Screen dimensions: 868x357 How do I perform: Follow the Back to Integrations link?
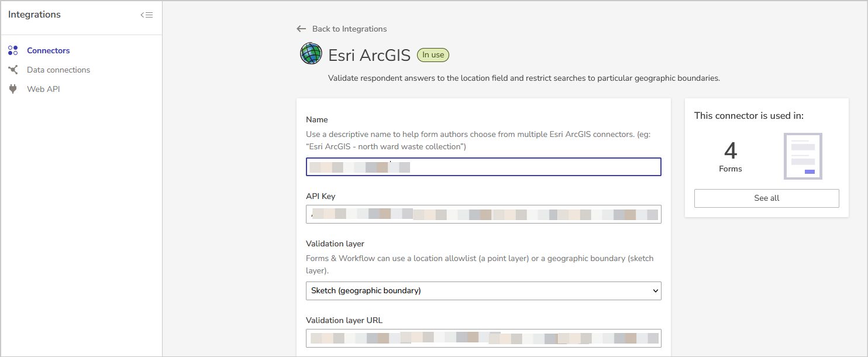click(349, 28)
